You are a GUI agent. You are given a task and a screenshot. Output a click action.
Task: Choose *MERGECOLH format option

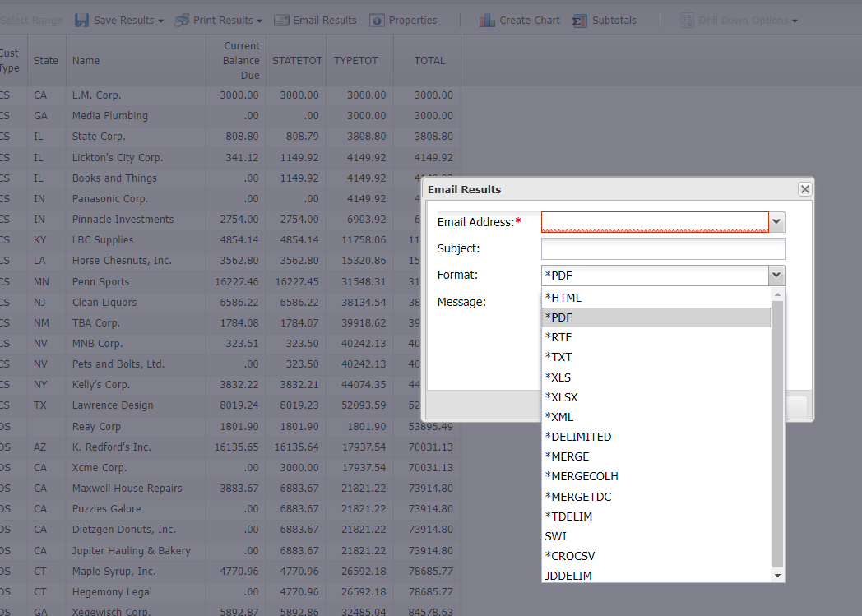coord(656,476)
